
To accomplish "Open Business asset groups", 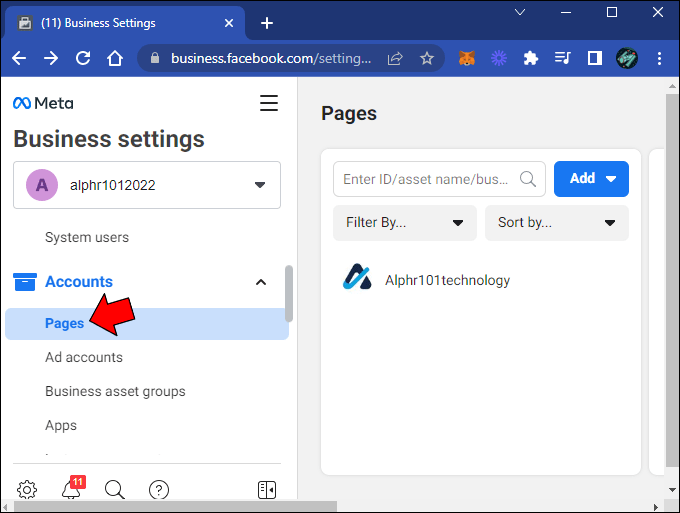I will tap(115, 391).
